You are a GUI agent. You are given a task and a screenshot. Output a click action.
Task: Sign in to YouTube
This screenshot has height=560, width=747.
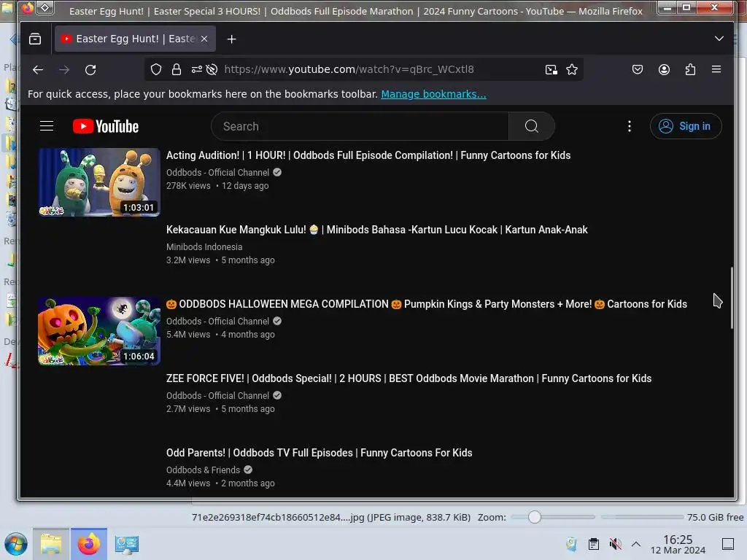686,126
